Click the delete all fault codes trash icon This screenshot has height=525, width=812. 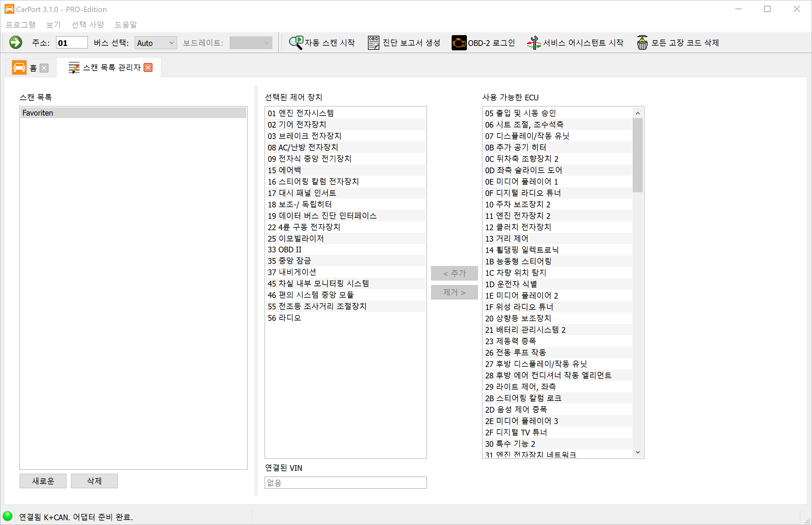click(x=642, y=43)
